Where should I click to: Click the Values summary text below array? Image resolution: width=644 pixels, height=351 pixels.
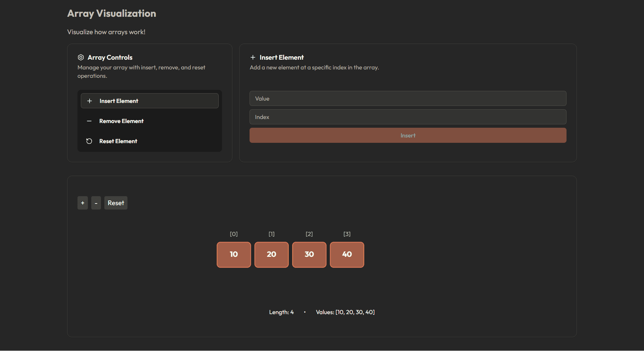click(345, 312)
